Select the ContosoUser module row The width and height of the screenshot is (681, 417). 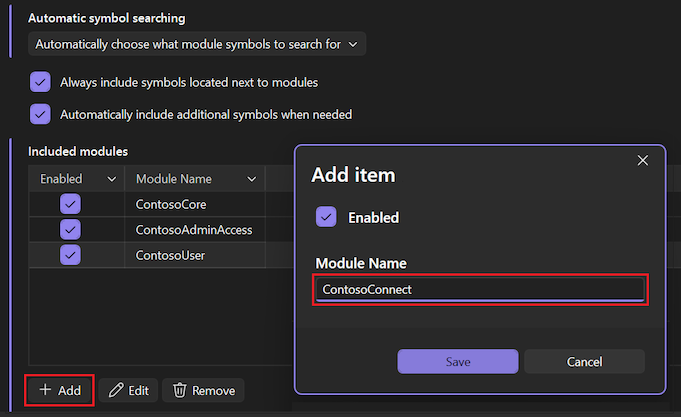click(165, 255)
